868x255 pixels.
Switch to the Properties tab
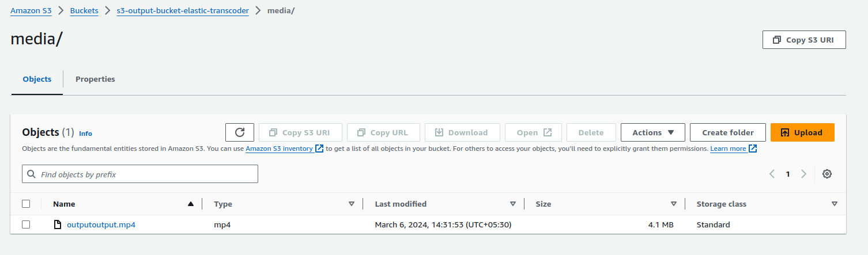(x=95, y=79)
